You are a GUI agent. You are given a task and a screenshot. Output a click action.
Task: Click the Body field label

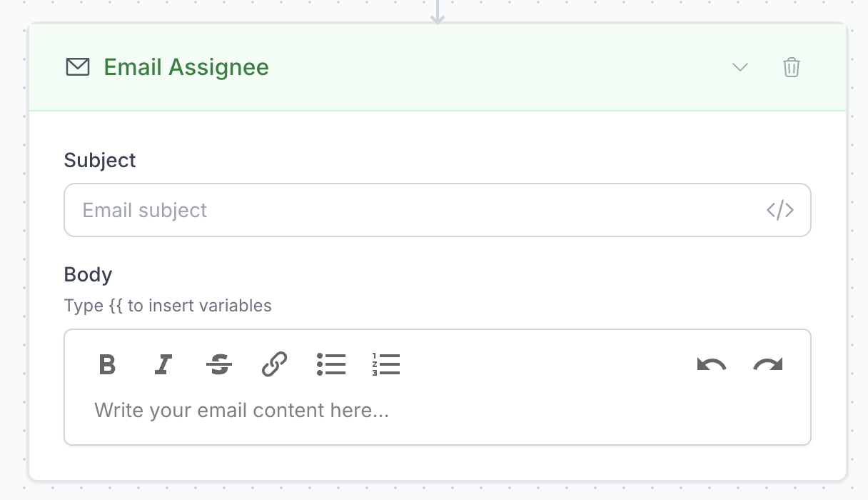click(88, 275)
